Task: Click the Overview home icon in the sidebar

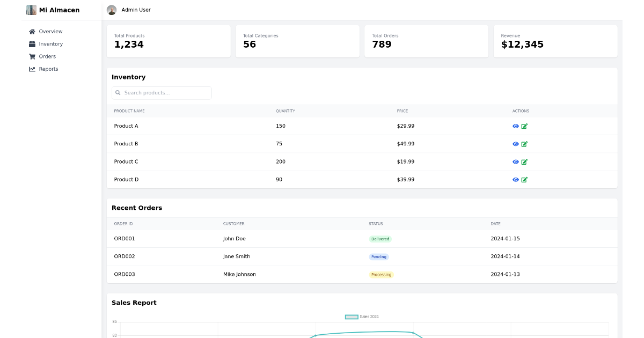Action: (32, 31)
